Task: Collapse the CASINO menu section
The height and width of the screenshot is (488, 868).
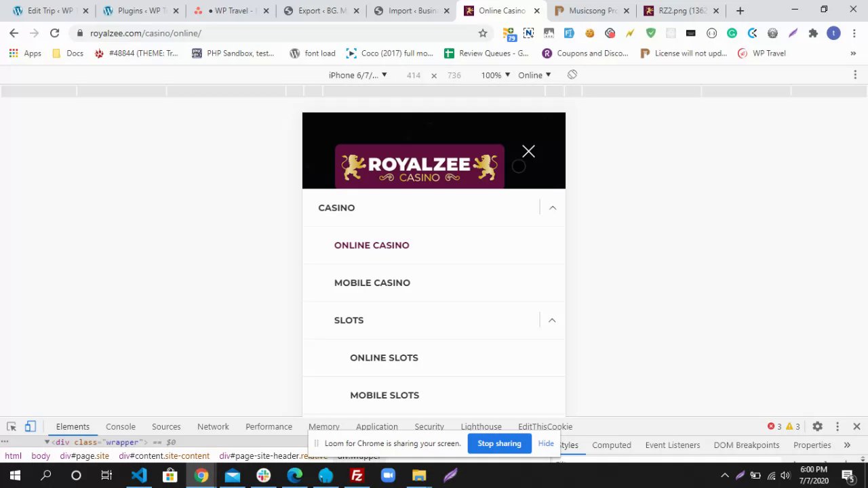Action: pyautogui.click(x=553, y=208)
